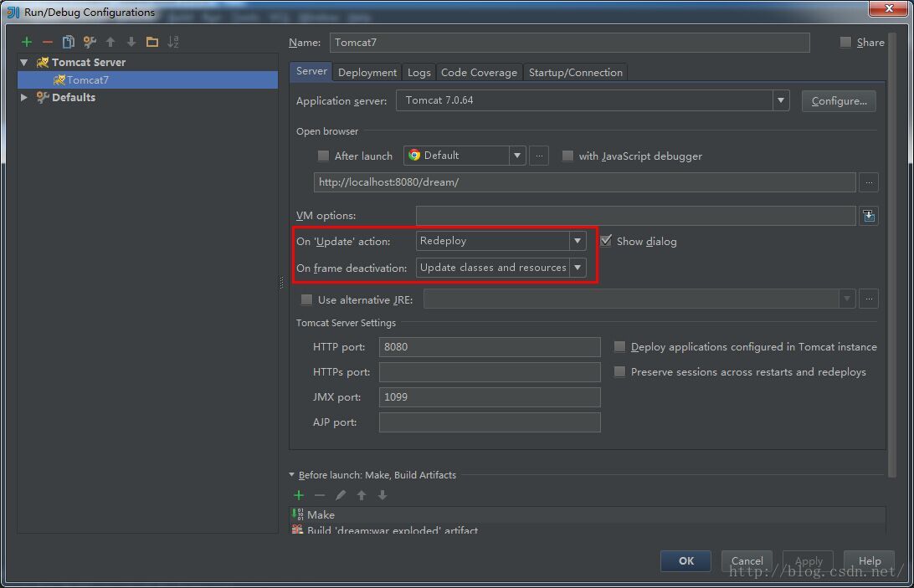Image resolution: width=914 pixels, height=588 pixels.
Task: Select Build 'dream:war exploded' artifact entry
Action: [588, 529]
